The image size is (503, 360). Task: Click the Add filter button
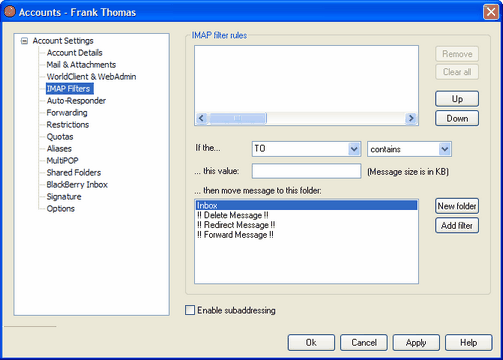(x=457, y=226)
